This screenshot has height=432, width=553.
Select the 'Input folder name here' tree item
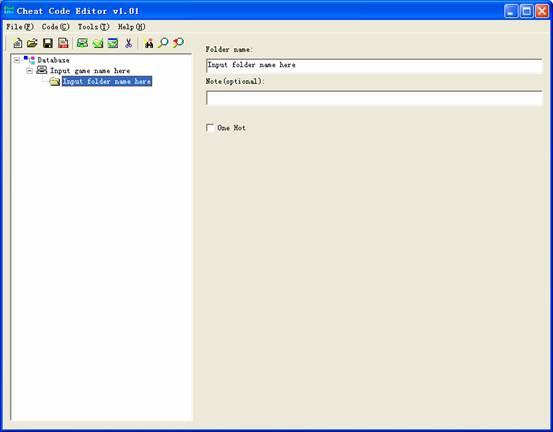click(107, 81)
